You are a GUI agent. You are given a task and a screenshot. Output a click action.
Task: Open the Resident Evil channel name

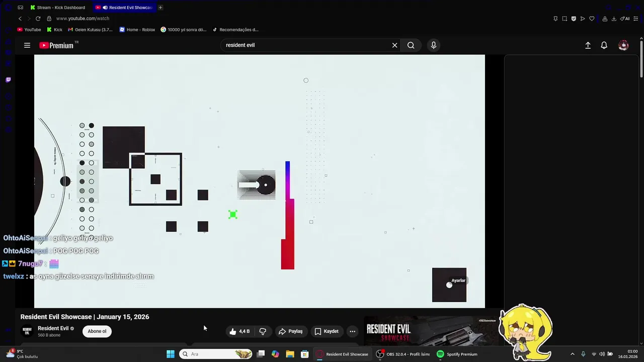pos(53,328)
